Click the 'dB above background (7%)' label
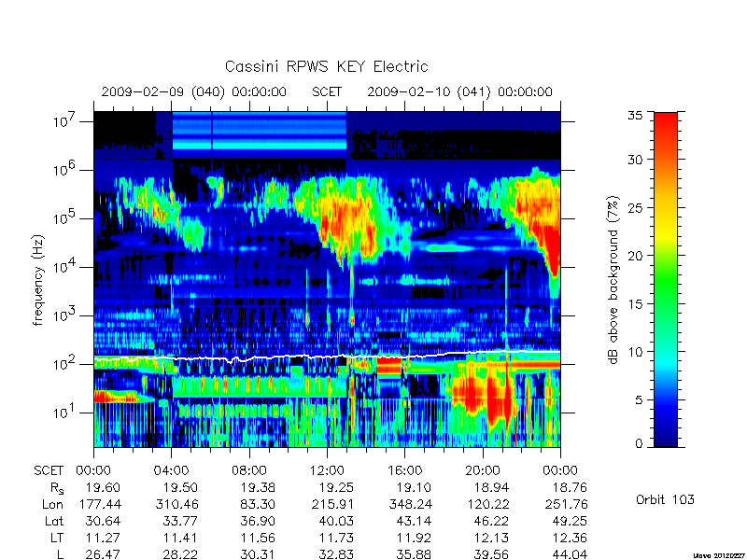 coord(613,280)
